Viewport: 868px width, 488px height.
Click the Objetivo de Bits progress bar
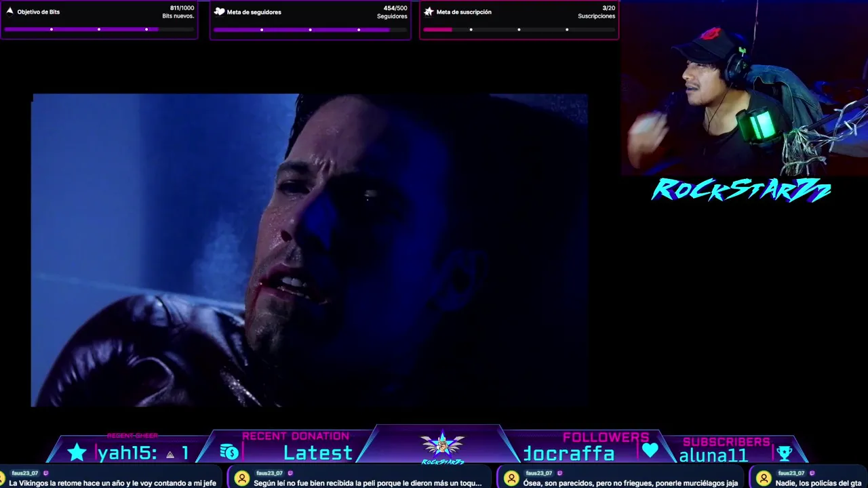click(99, 29)
